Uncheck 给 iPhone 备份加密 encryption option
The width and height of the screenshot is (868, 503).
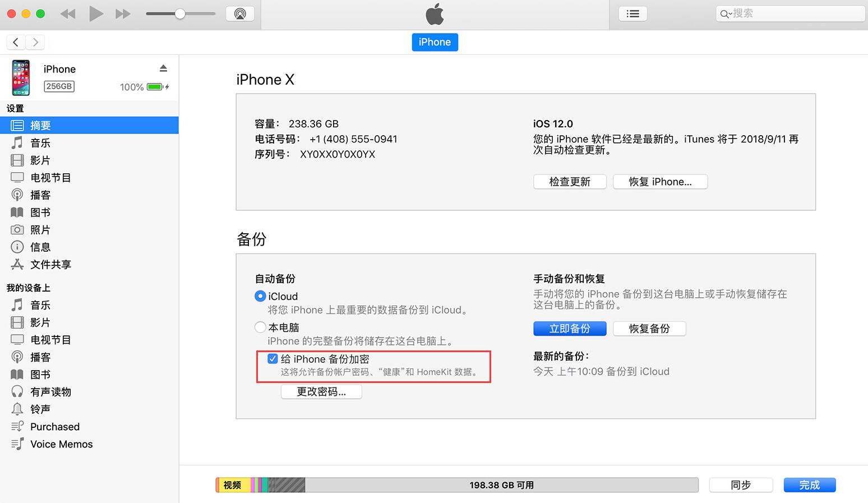(273, 359)
